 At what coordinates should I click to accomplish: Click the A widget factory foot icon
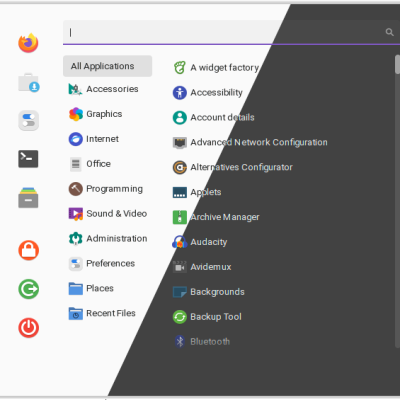180,68
